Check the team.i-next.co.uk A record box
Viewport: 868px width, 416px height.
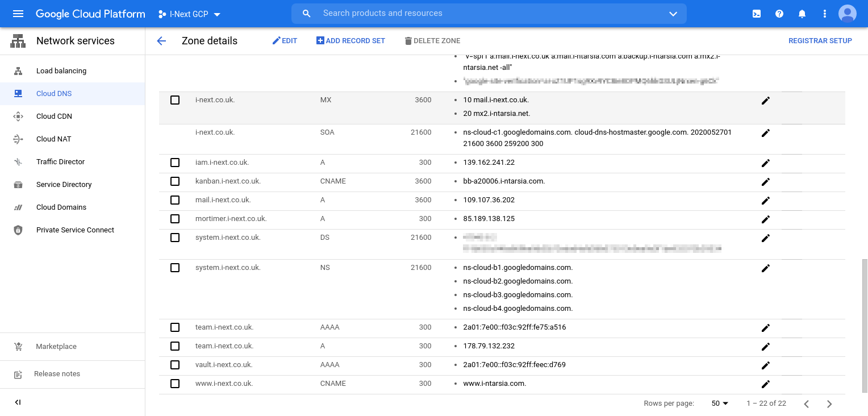click(x=175, y=346)
